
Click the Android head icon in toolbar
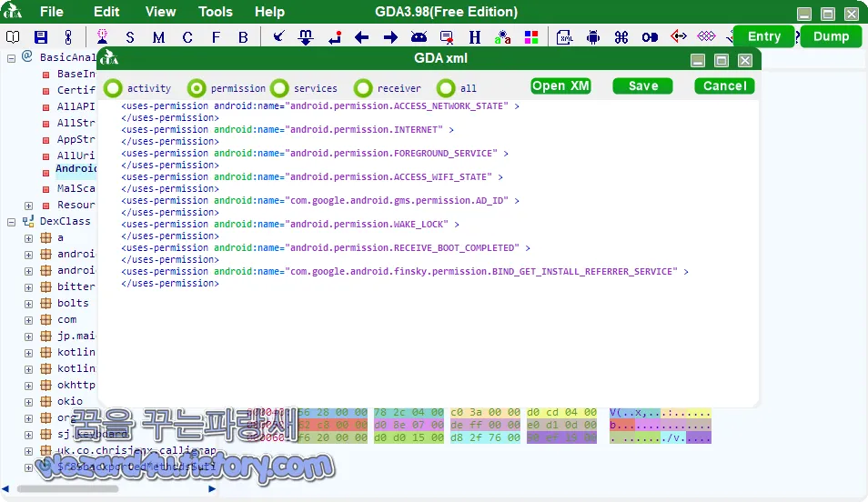419,37
